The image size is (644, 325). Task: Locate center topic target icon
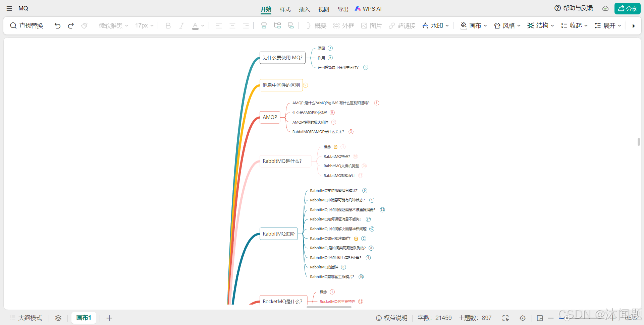pyautogui.click(x=523, y=318)
